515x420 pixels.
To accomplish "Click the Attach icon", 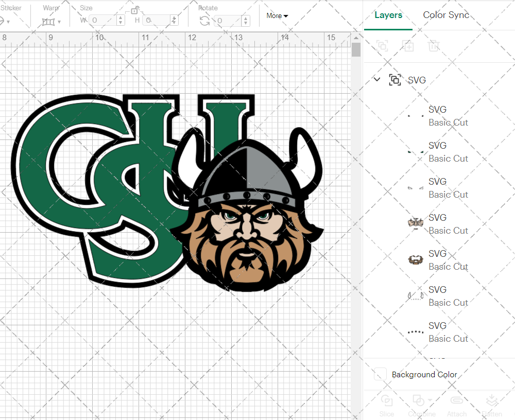I will 457,400.
